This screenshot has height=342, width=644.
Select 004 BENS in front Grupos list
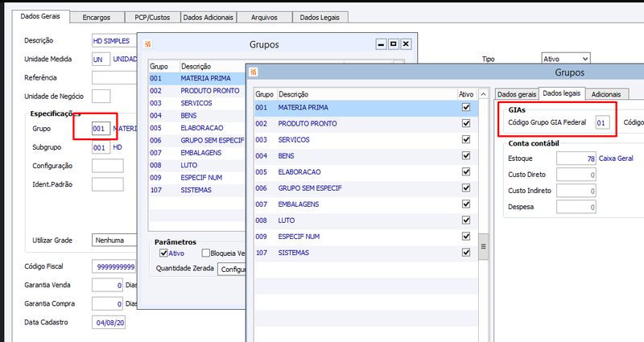366,155
